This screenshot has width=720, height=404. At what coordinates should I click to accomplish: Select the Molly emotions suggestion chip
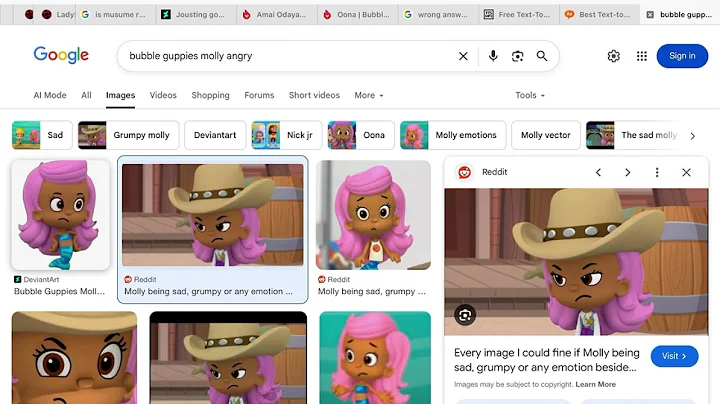(453, 135)
